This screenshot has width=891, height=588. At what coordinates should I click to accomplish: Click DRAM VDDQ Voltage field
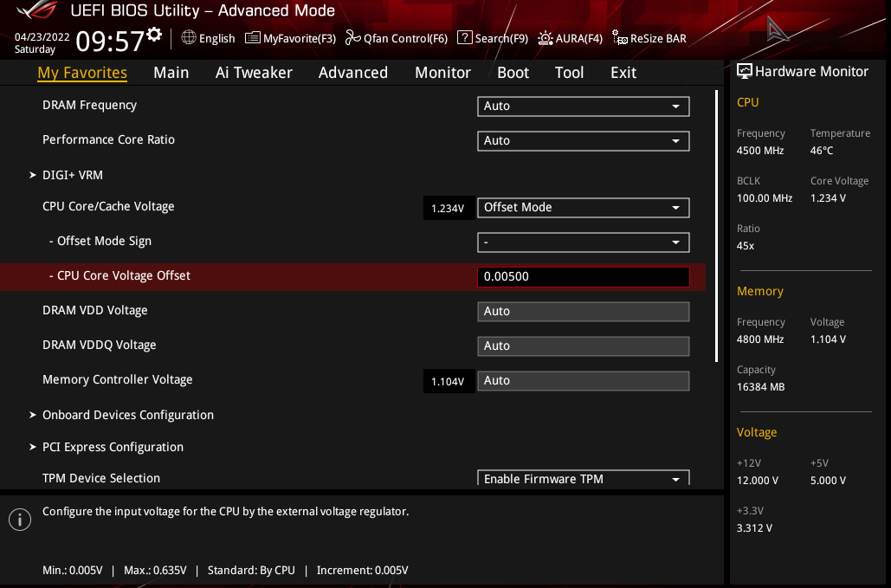pos(583,346)
